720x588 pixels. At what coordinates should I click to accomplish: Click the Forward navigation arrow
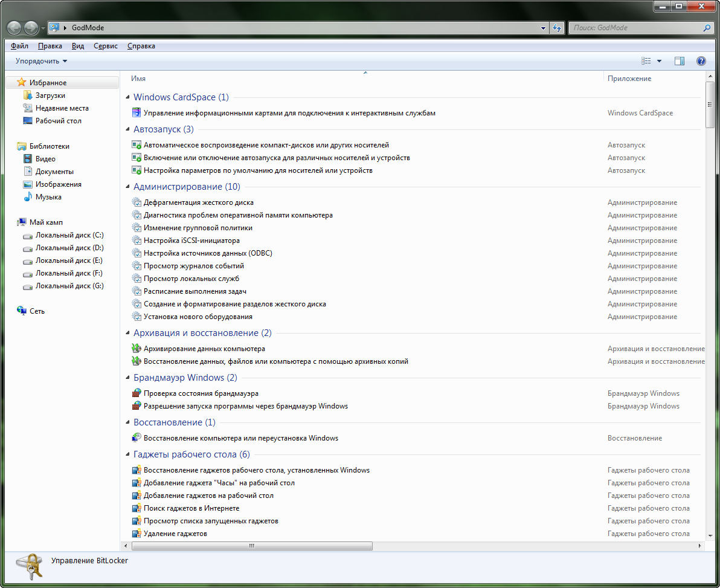31,28
